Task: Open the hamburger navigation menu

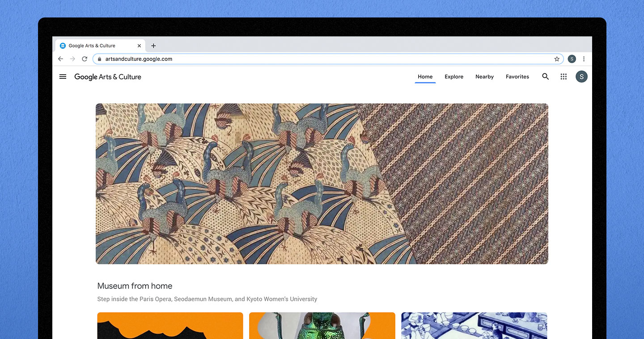Action: (63, 77)
